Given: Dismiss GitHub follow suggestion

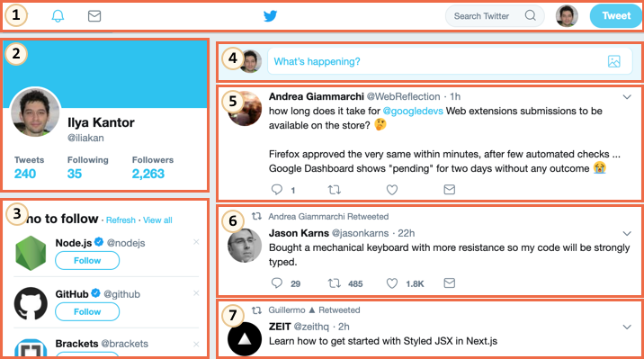Looking at the screenshot, I should 196,293.
